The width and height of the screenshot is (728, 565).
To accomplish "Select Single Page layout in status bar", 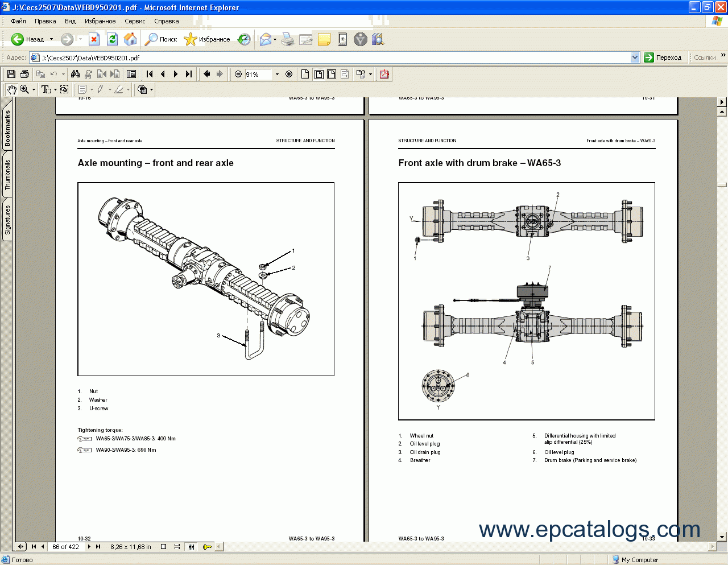I will click(163, 547).
